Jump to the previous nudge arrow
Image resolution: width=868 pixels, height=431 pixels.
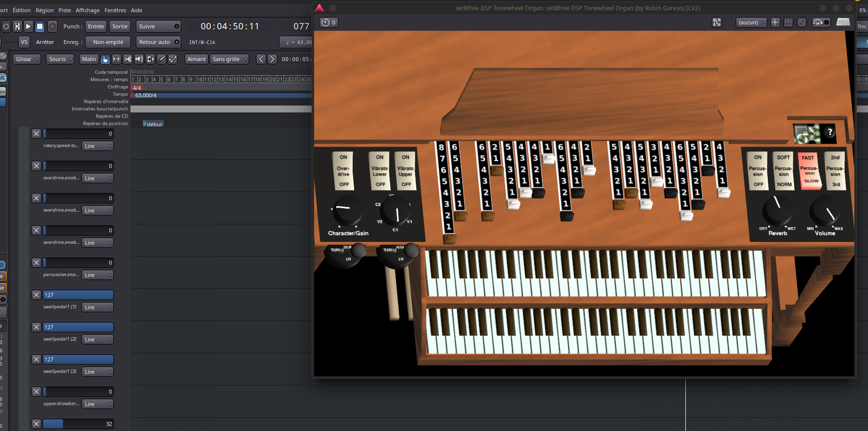261,59
